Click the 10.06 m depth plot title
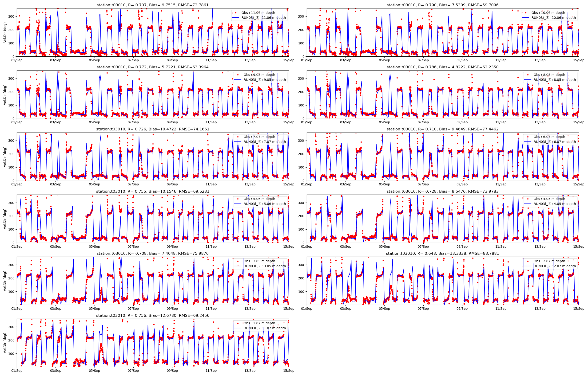The image size is (588, 376). (x=442, y=5)
